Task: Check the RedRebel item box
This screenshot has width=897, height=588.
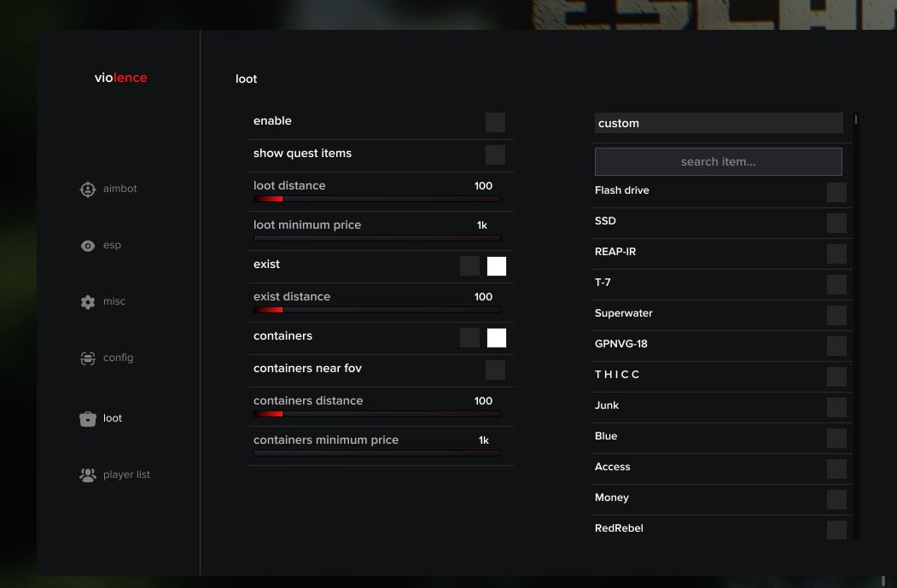Action: [x=836, y=530]
